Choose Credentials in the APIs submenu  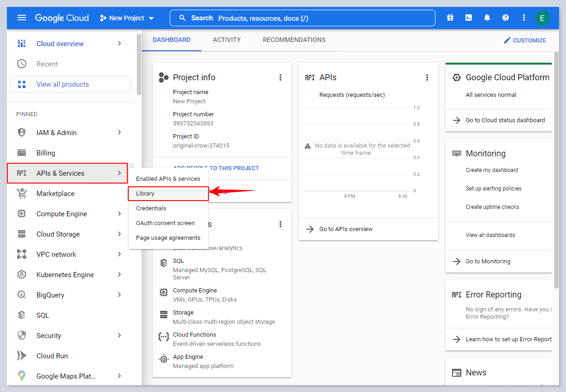[151, 208]
